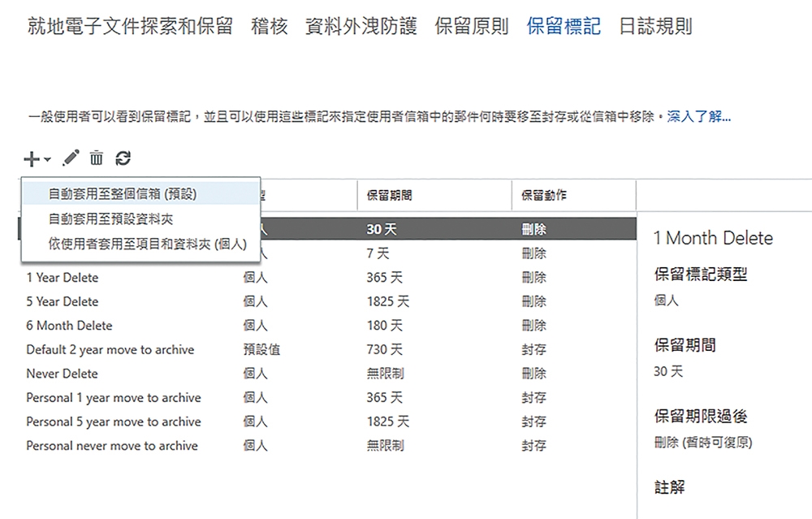Select 依使用者套用至項目和資料夾 (個人) option
Image resolution: width=812 pixels, height=519 pixels.
tap(147, 244)
